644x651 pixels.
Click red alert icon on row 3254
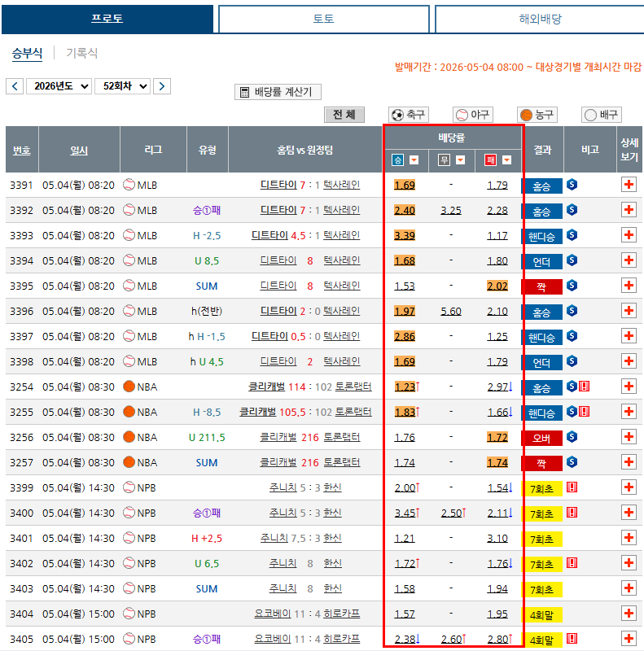585,387
